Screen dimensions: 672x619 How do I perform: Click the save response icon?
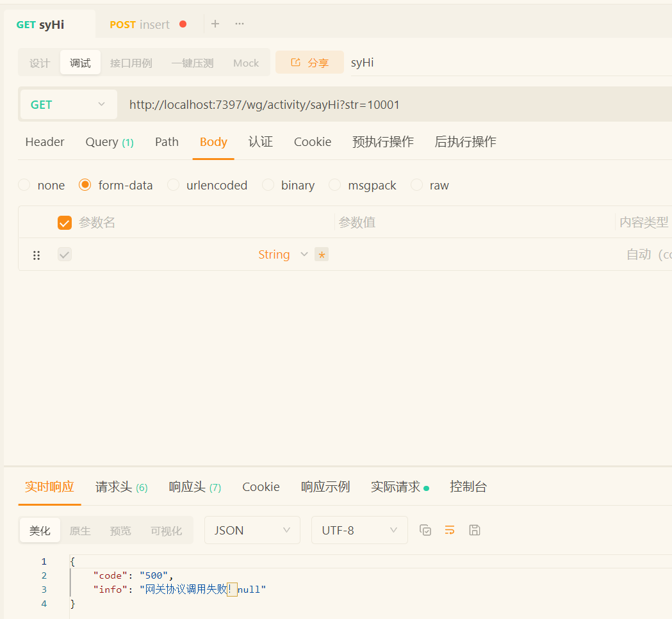click(x=475, y=530)
